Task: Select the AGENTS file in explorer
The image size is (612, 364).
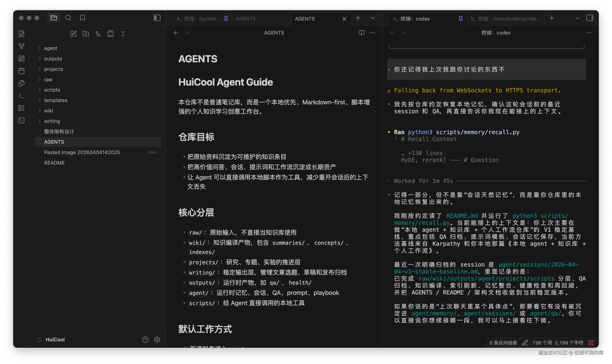Action: [x=98, y=142]
